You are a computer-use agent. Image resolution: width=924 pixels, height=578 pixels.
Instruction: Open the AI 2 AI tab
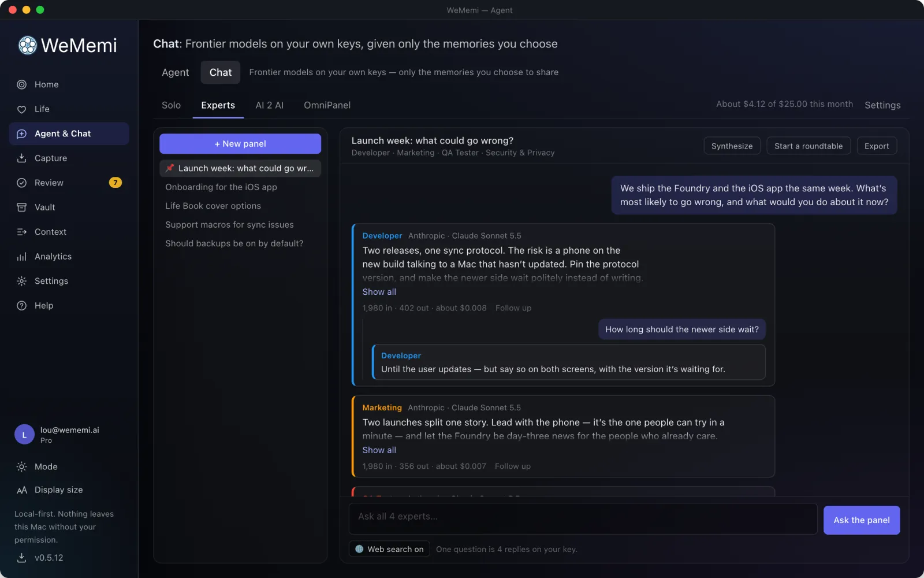pyautogui.click(x=269, y=105)
